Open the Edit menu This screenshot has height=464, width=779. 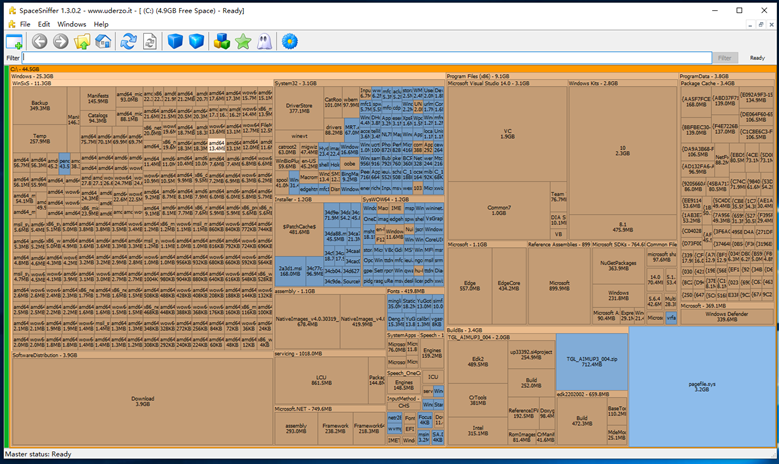tap(44, 24)
